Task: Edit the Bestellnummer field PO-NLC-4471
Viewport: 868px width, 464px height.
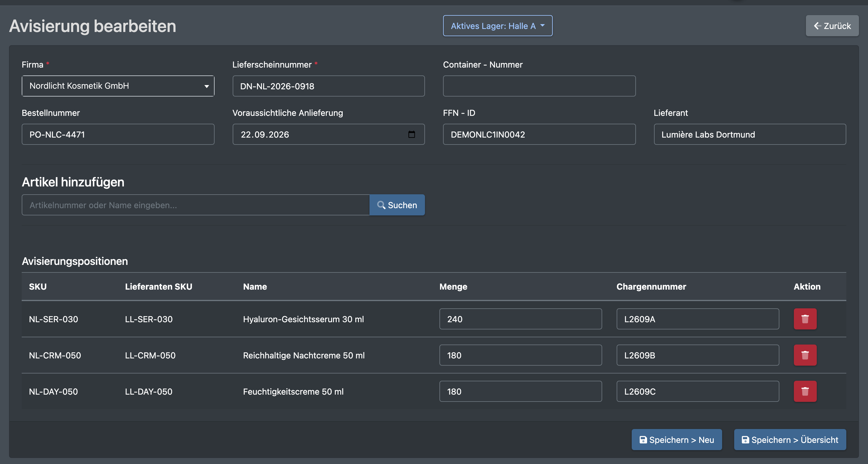Action: (x=118, y=134)
